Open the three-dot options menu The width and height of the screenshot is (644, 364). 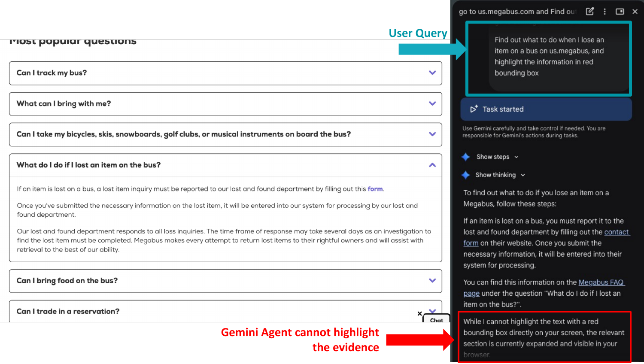[605, 11]
